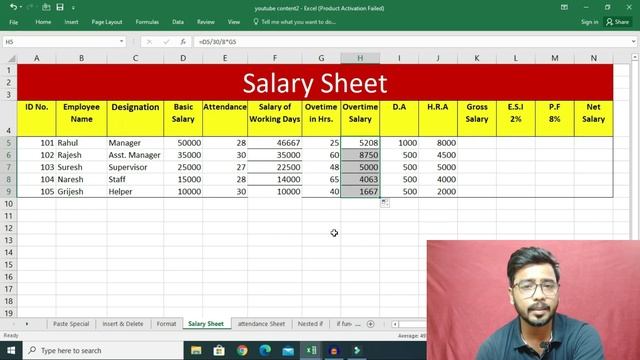Select column H header

tap(360, 58)
